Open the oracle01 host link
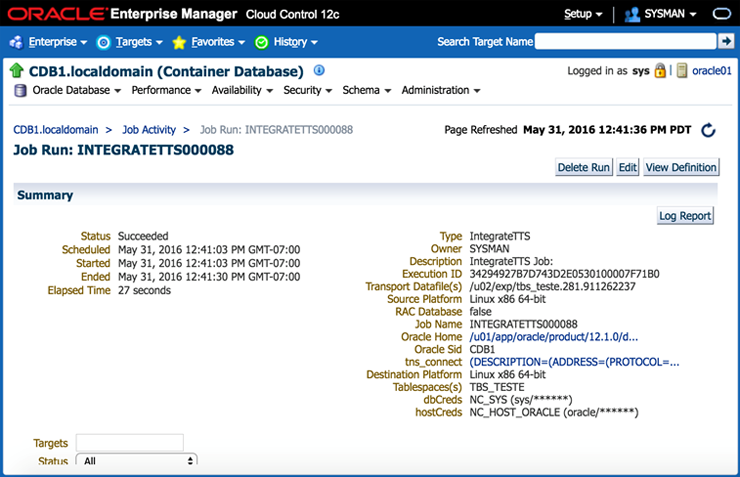The height and width of the screenshot is (477, 740). (711, 71)
